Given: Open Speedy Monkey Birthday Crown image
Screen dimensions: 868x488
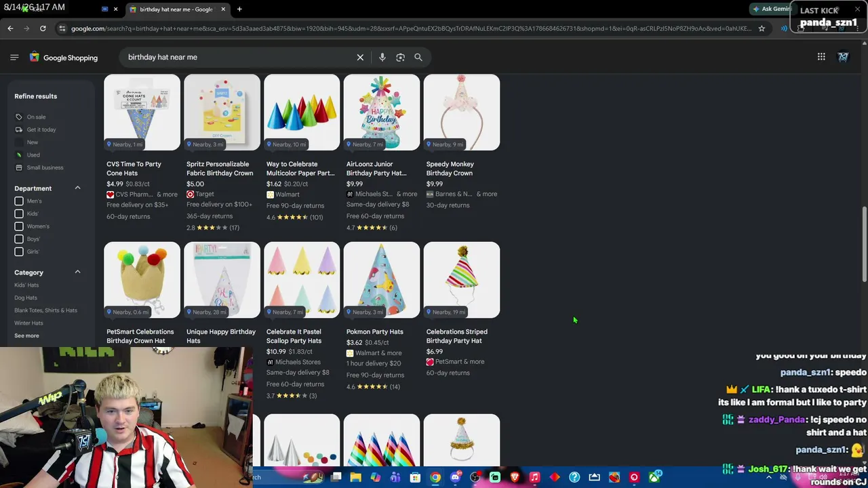Looking at the screenshot, I should [462, 113].
